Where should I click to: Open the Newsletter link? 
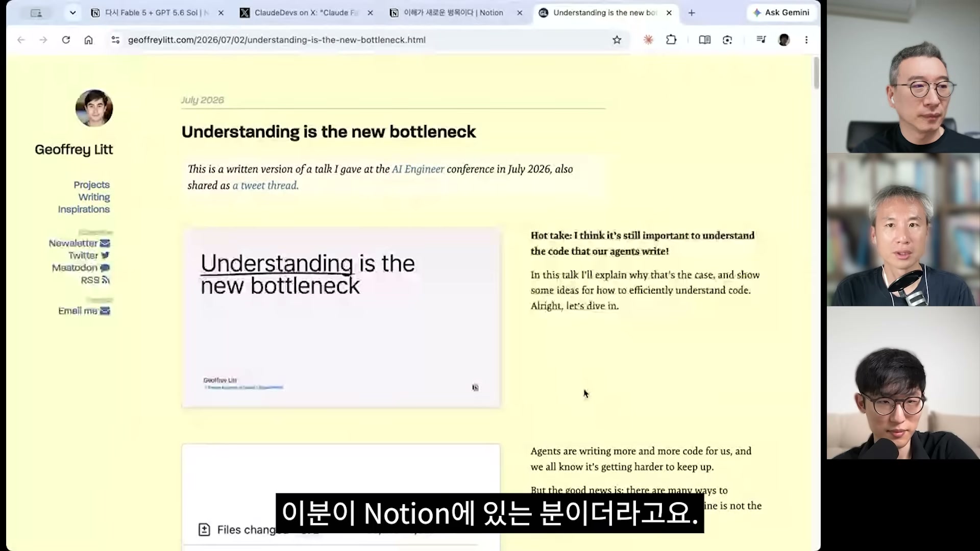click(x=73, y=243)
